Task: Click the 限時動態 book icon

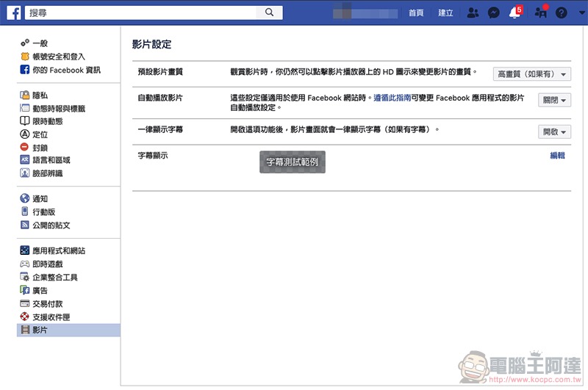Action: (25, 120)
